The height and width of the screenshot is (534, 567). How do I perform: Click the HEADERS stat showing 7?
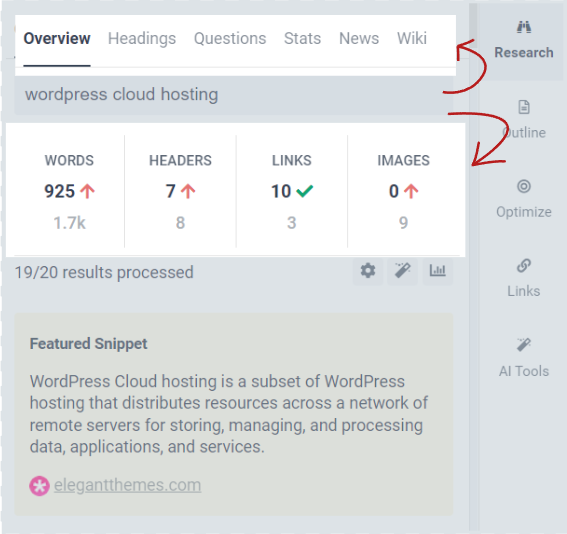pos(180,191)
